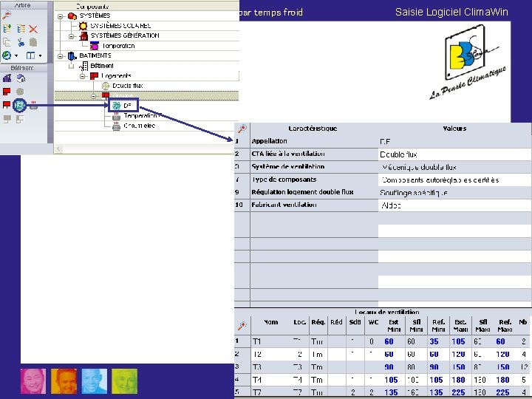Click the Nom column header
This screenshot has width=532, height=399.
pos(270,322)
